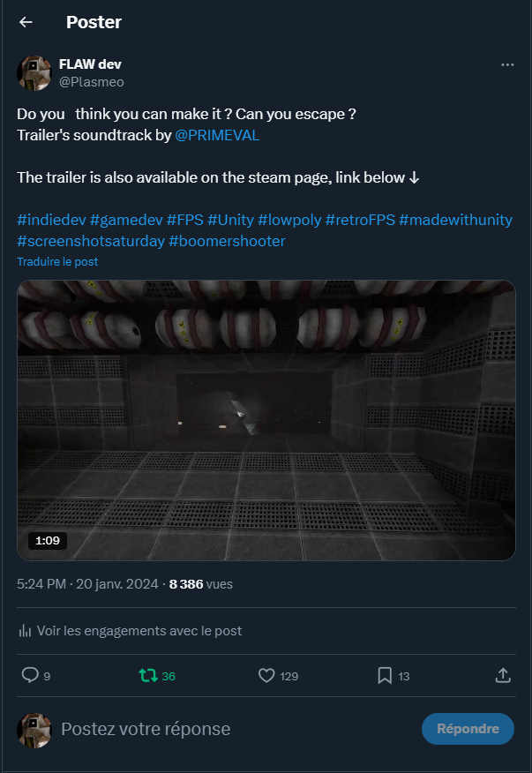Open FLAW dev profile avatar
This screenshot has width=532, height=773.
34,72
